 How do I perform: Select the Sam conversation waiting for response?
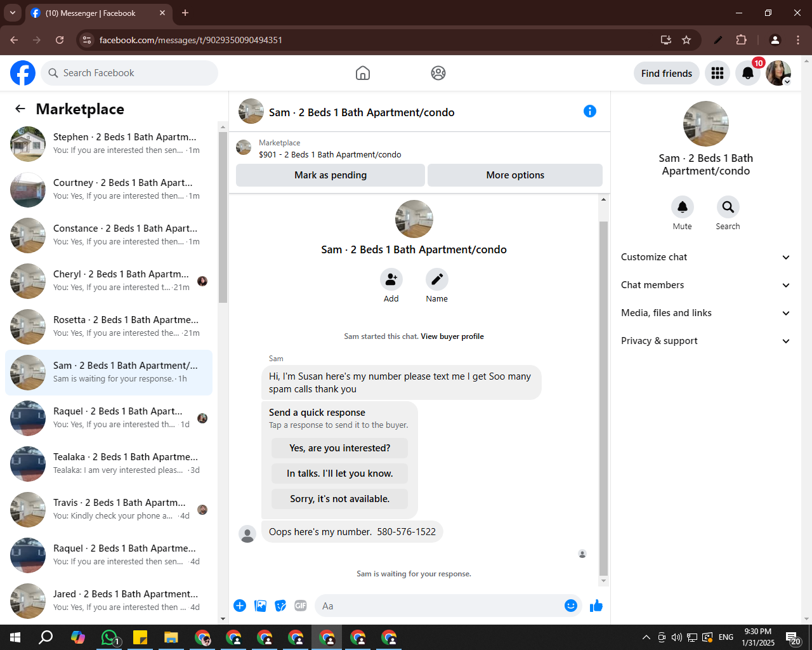tap(109, 372)
